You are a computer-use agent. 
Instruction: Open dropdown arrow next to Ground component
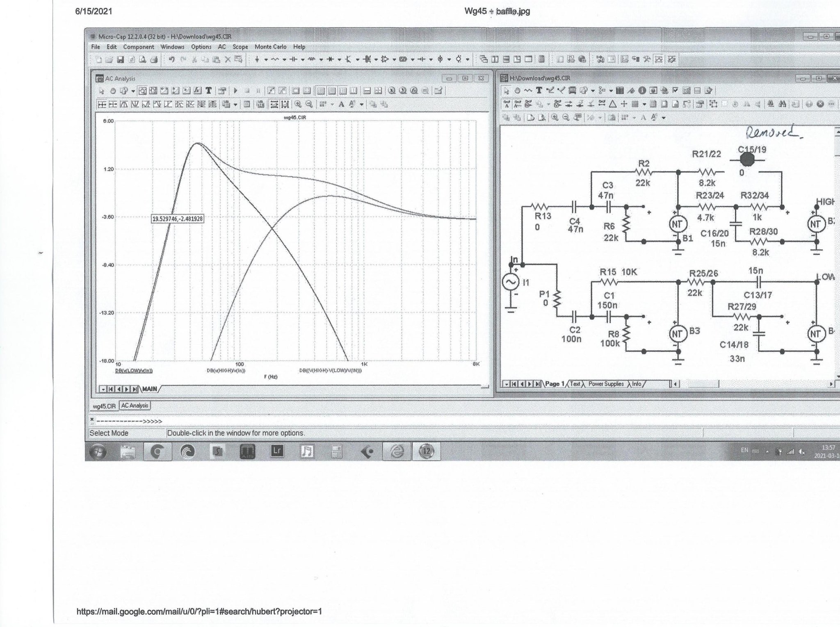click(266, 59)
